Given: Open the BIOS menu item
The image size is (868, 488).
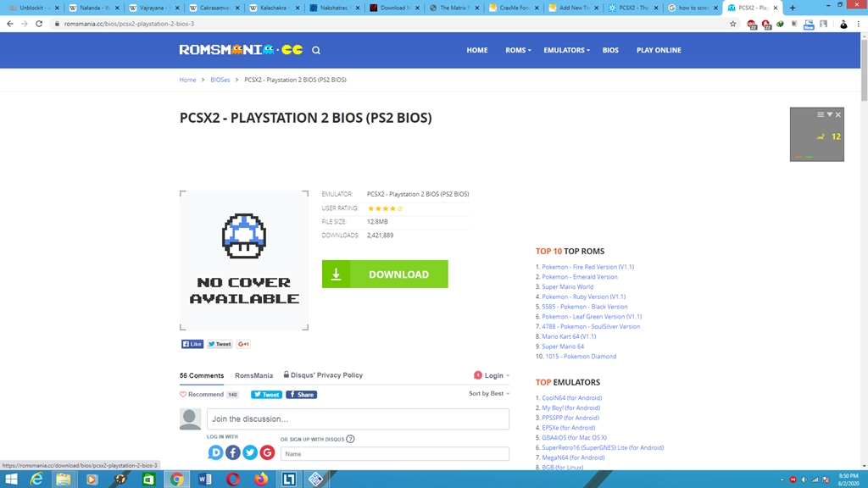Looking at the screenshot, I should click(x=610, y=50).
